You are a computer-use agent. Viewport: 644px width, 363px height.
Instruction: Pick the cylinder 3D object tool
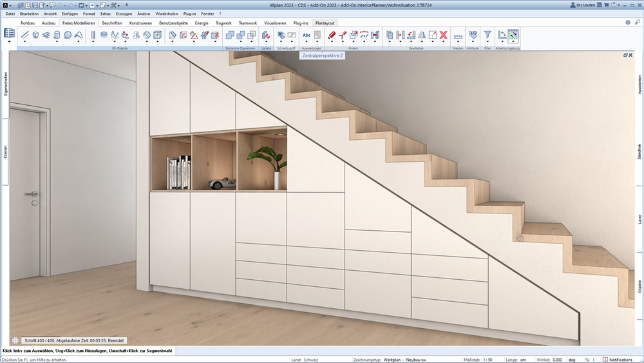[57, 35]
